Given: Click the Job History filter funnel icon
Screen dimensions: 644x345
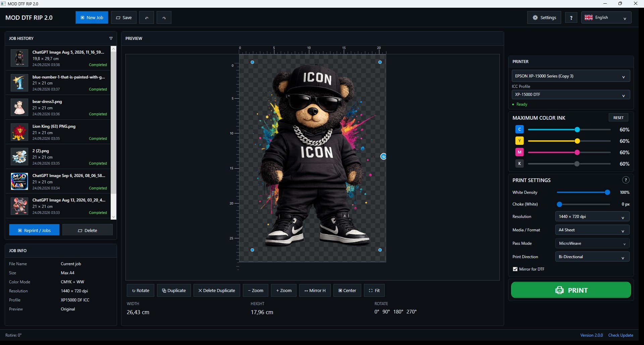Looking at the screenshot, I should tap(111, 38).
